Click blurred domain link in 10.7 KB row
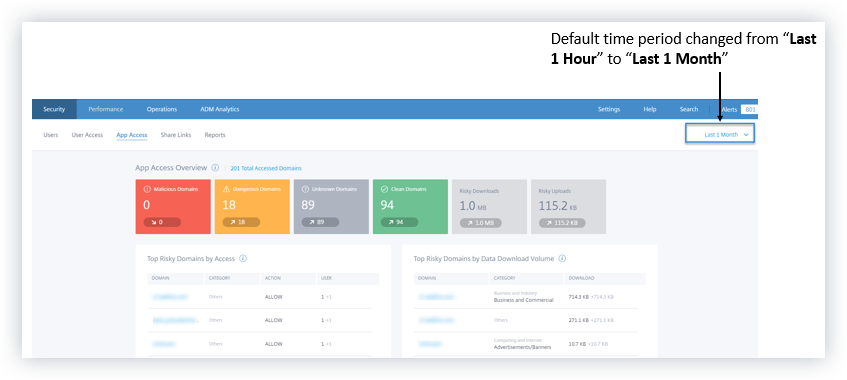The width and height of the screenshot is (847, 380). tap(430, 344)
